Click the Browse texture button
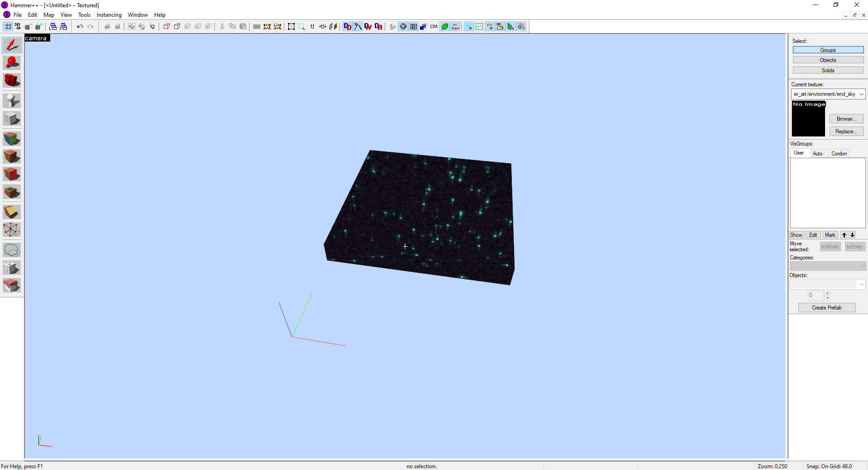The height and width of the screenshot is (470, 868). tap(846, 118)
